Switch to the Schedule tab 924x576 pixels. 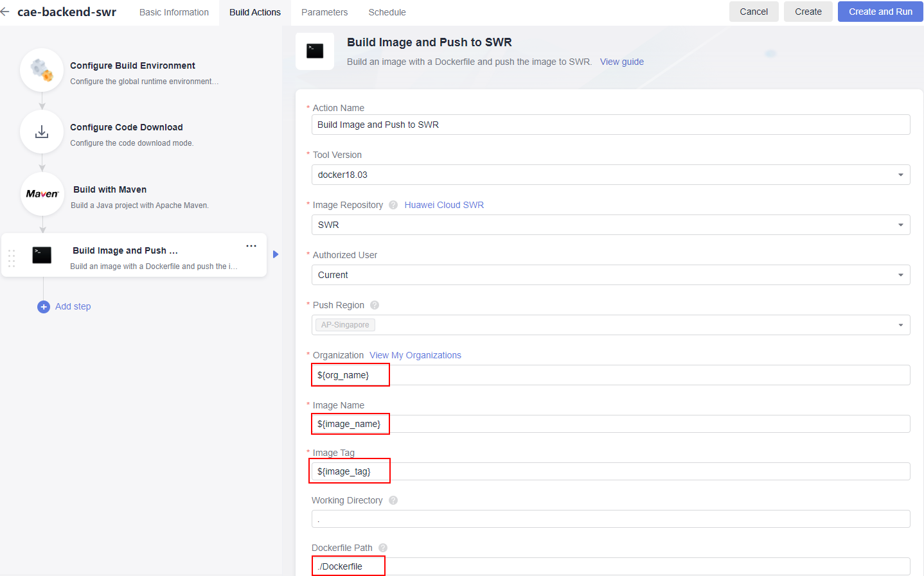387,12
